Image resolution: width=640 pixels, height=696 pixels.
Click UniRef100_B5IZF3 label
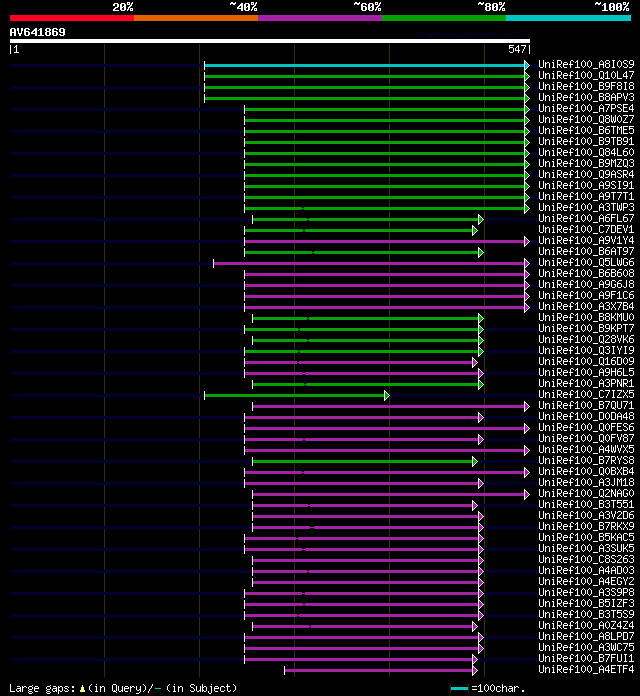[586, 604]
